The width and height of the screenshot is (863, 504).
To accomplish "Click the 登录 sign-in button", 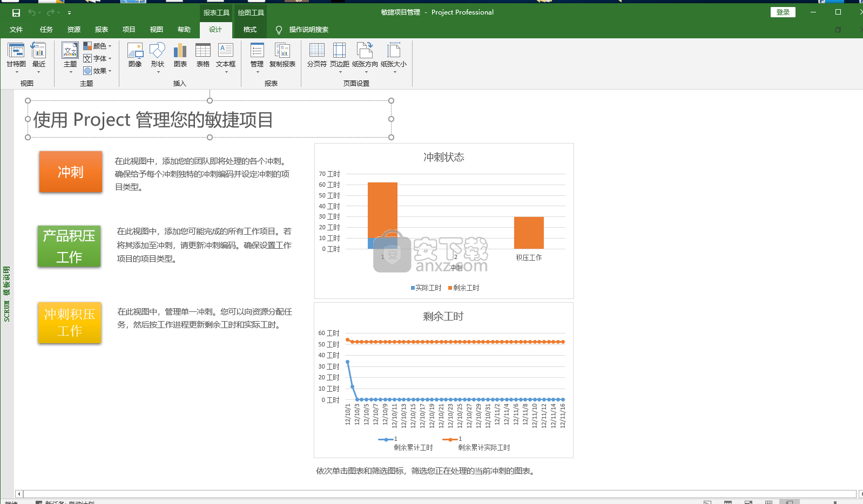I will point(783,12).
